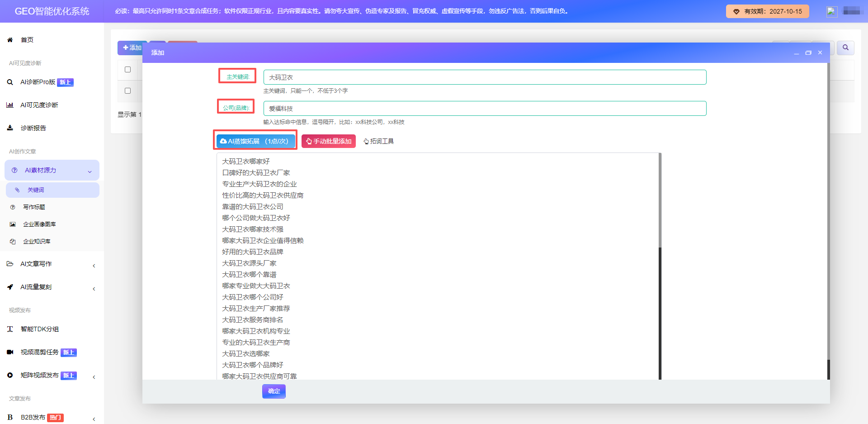Tick the second row checkbox in table
Screen dimensions: 868x424
pyautogui.click(x=127, y=91)
